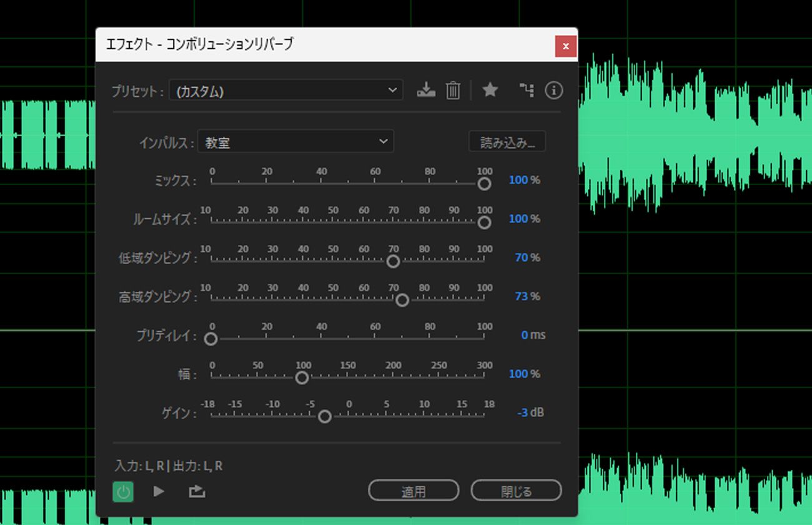Screen dimensions: 812x525
Task: Open the インパルス dropdown showing 教室
Action: tap(295, 141)
